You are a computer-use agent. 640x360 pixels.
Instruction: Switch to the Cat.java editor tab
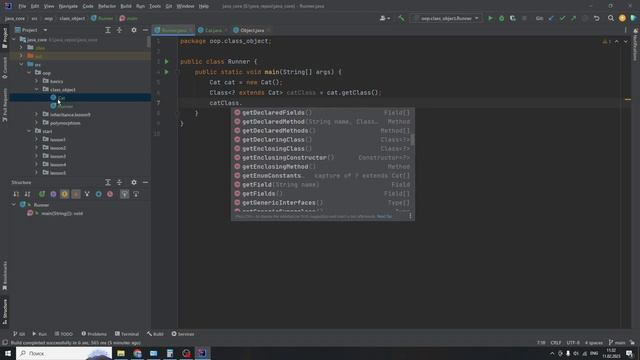(213, 30)
